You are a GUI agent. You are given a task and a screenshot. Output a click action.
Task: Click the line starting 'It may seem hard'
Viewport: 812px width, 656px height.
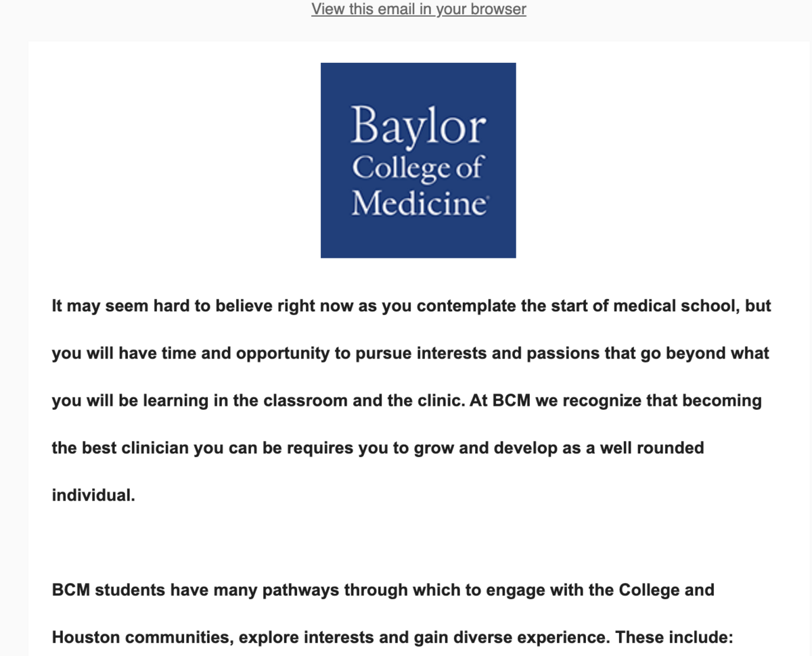pyautogui.click(x=411, y=306)
